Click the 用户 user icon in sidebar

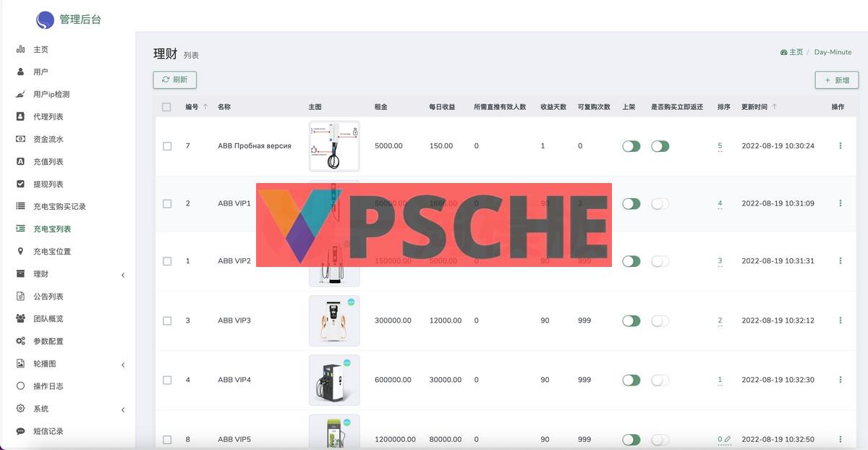[x=20, y=72]
